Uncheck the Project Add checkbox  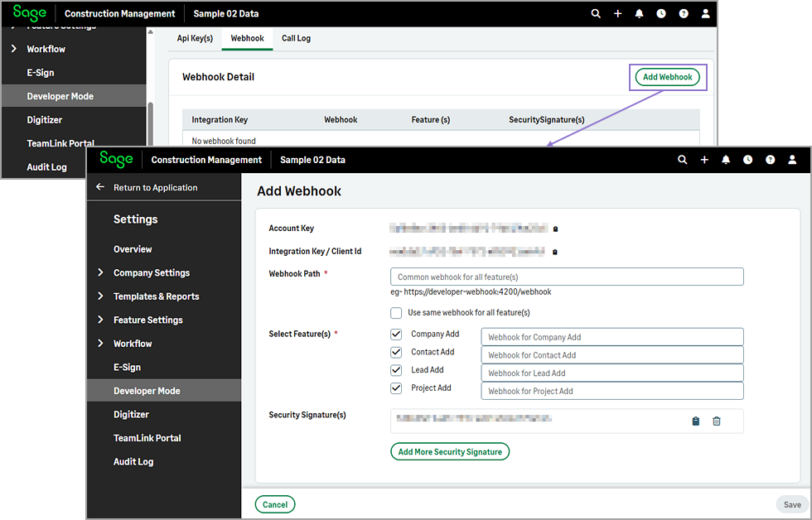click(396, 388)
